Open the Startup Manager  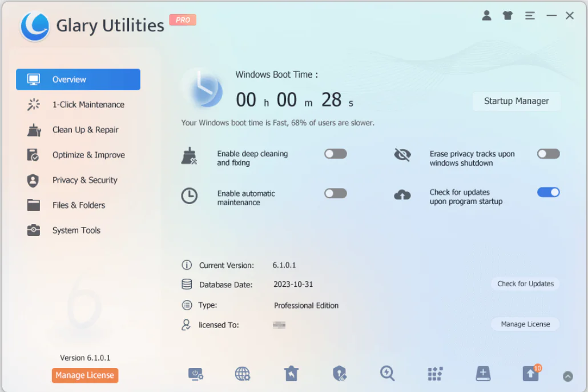click(x=516, y=101)
